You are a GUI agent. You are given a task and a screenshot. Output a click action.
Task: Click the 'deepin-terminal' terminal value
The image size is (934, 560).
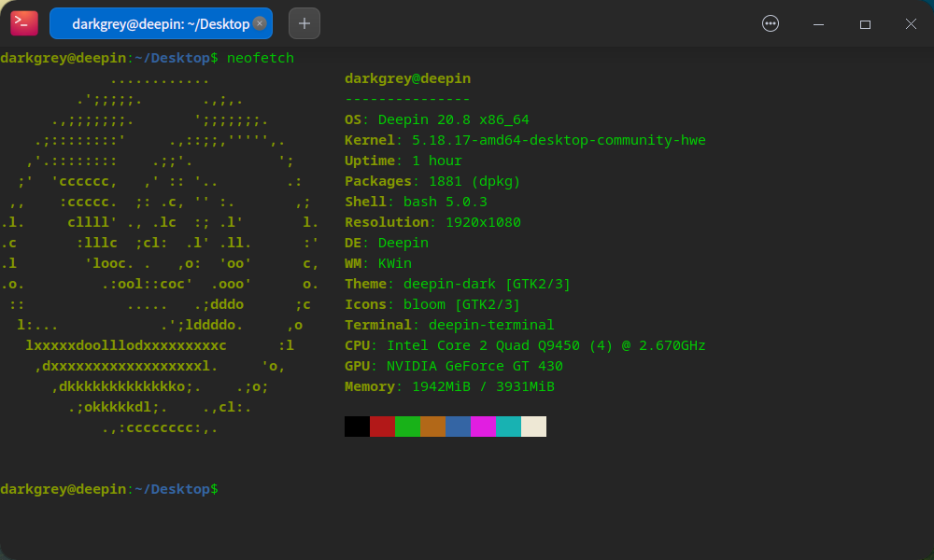pos(491,325)
